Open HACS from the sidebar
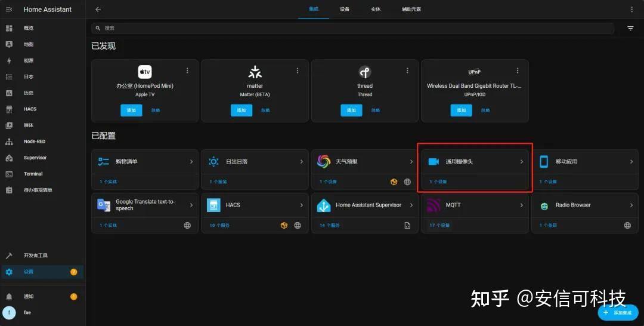Image resolution: width=644 pixels, height=326 pixels. (x=43, y=109)
